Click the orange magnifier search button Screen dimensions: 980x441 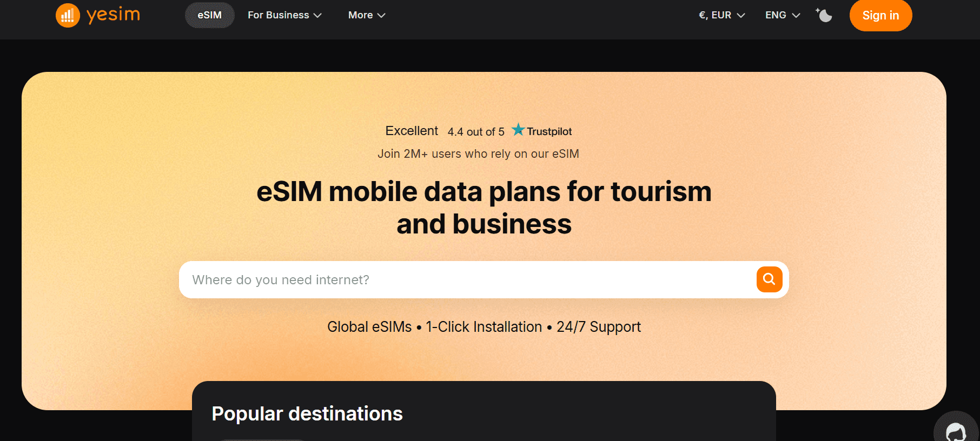(769, 279)
